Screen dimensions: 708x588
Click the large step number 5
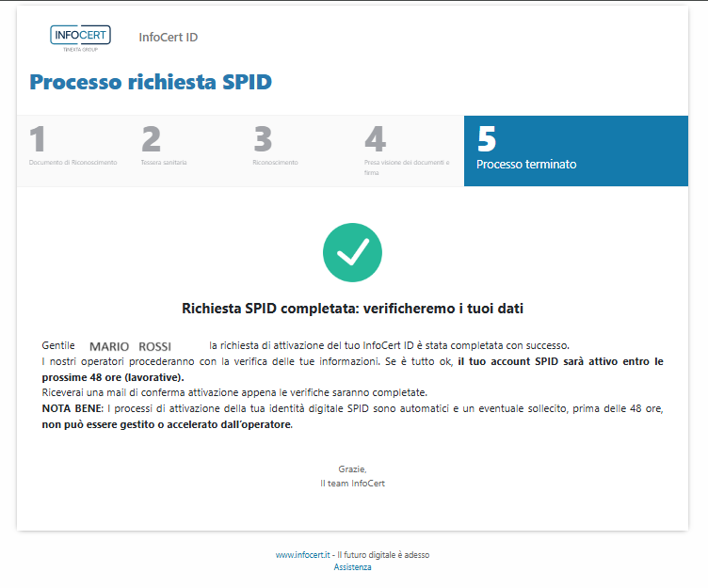pos(487,138)
